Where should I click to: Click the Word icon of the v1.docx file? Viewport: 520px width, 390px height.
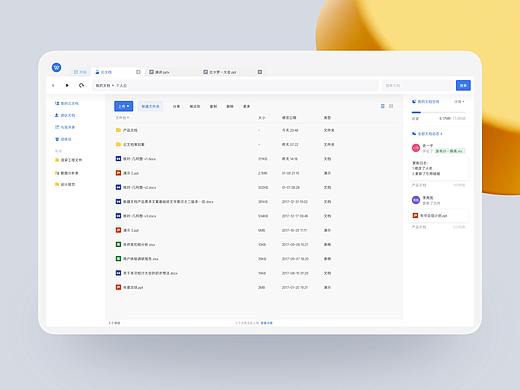point(118,159)
